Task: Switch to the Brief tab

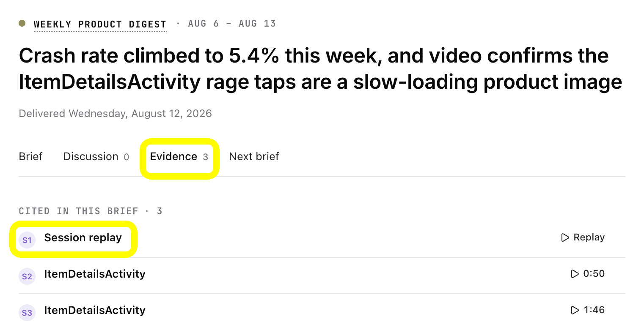Action: [x=31, y=156]
